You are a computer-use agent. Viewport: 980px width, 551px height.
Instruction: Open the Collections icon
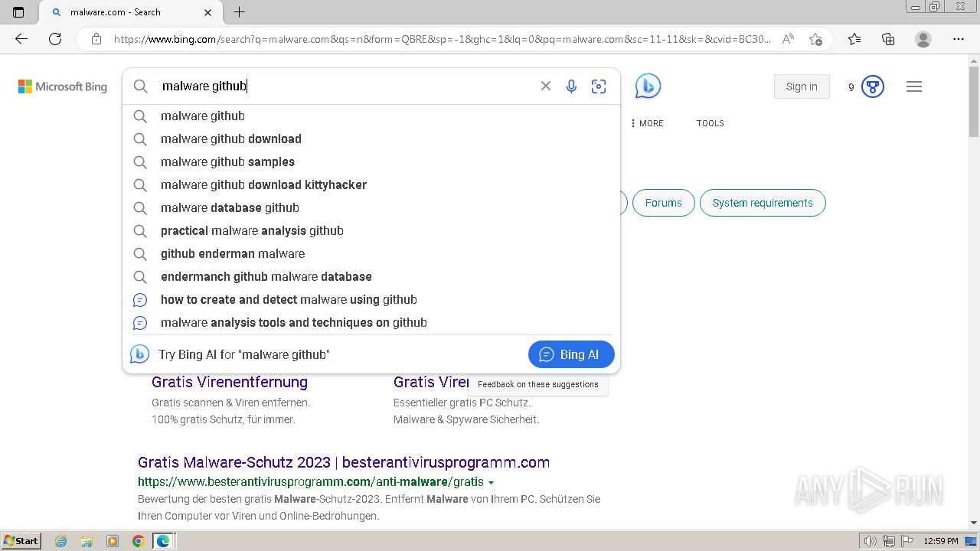tap(888, 39)
